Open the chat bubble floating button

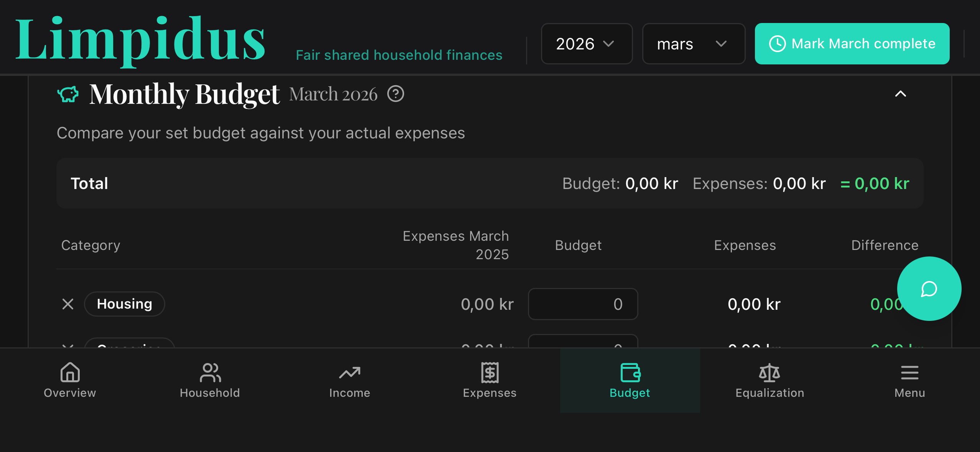[929, 289]
